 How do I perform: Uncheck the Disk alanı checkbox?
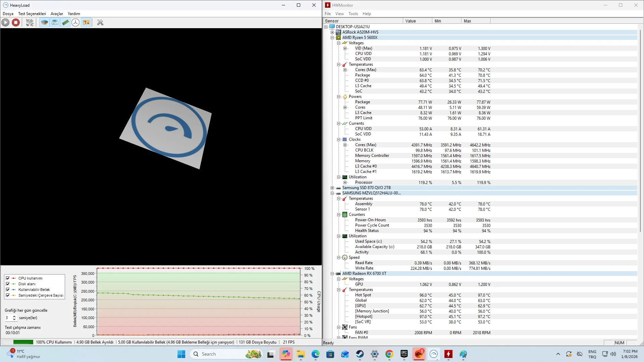[8, 284]
